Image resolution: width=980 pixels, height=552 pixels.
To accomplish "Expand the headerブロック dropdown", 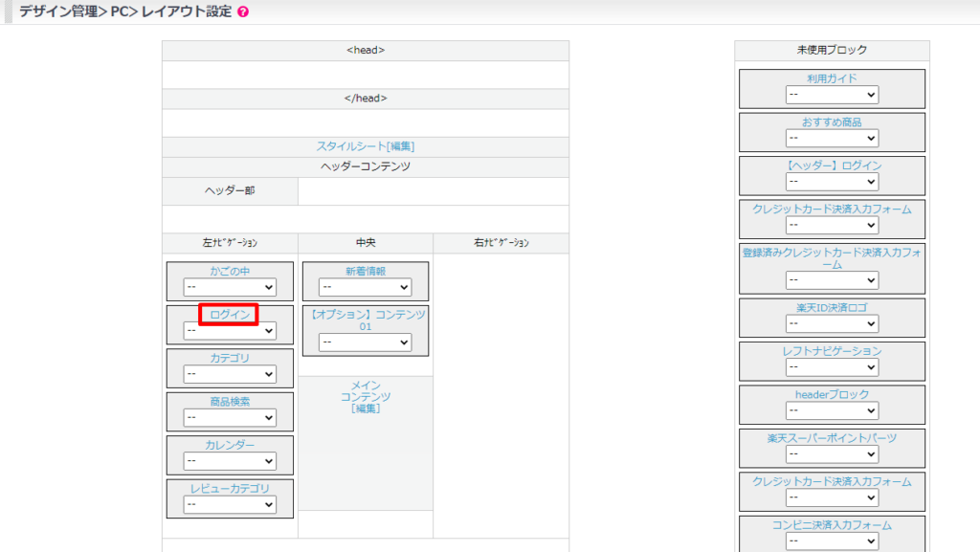I will pyautogui.click(x=832, y=410).
